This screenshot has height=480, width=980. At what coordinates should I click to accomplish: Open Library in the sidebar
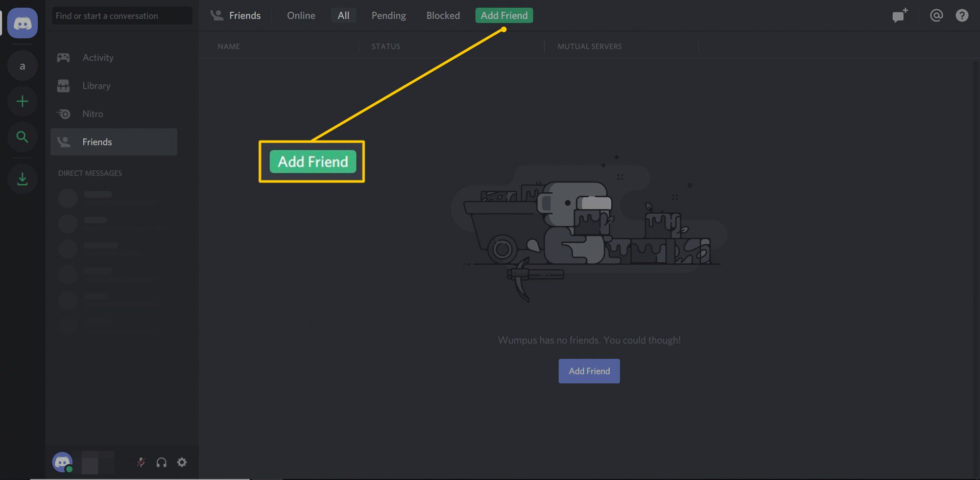tap(114, 86)
